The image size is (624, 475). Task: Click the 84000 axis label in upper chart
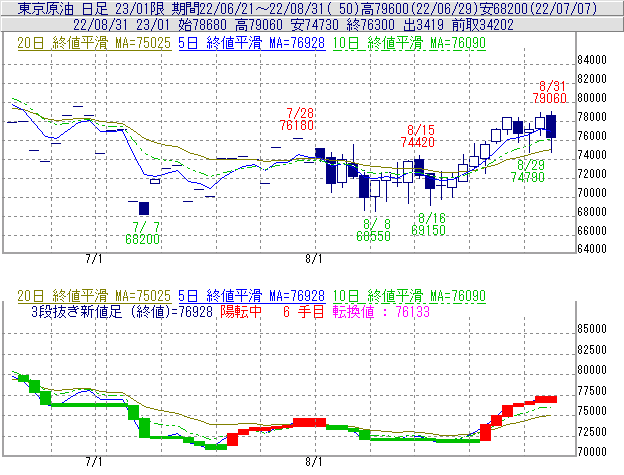[x=592, y=60]
